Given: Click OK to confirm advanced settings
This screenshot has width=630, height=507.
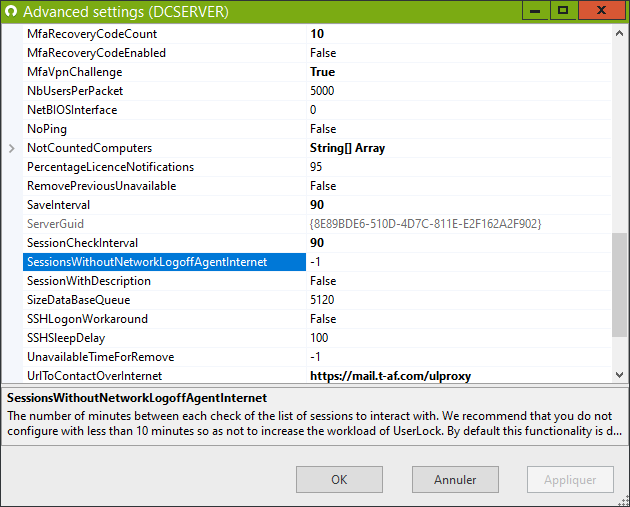Looking at the screenshot, I should point(339,479).
